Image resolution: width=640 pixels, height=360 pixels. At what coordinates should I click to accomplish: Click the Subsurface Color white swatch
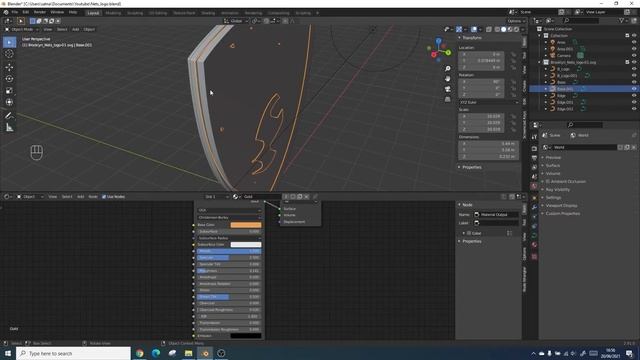click(246, 244)
